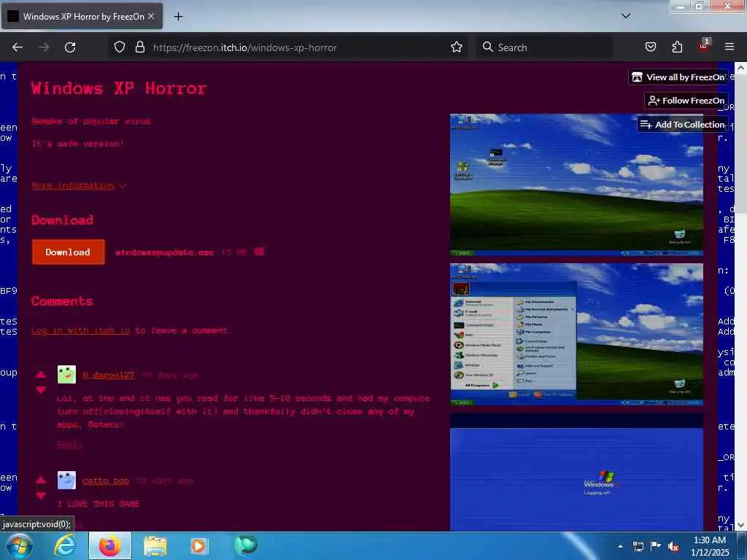
Task: Close the Windows XP Horror tab
Action: pyautogui.click(x=151, y=16)
